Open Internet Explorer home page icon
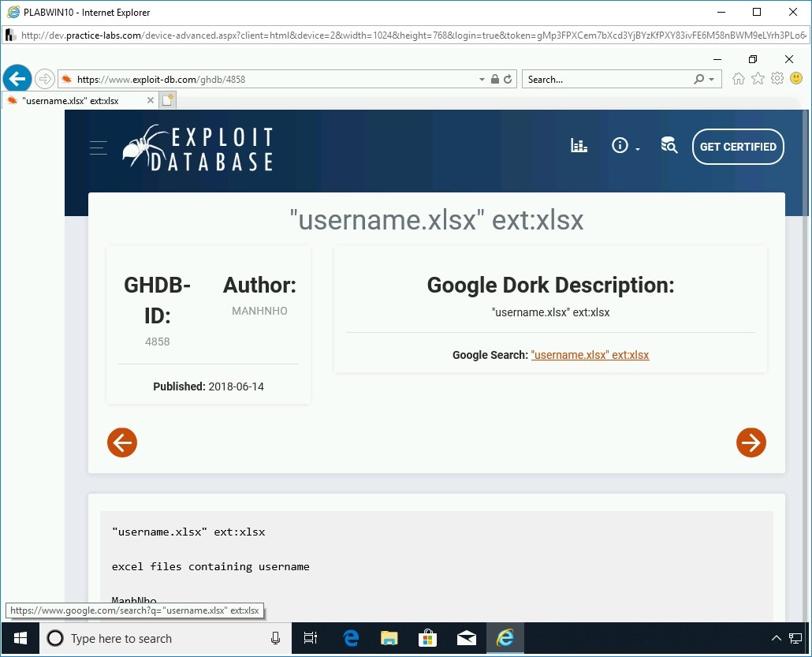The image size is (812, 657). (x=738, y=79)
